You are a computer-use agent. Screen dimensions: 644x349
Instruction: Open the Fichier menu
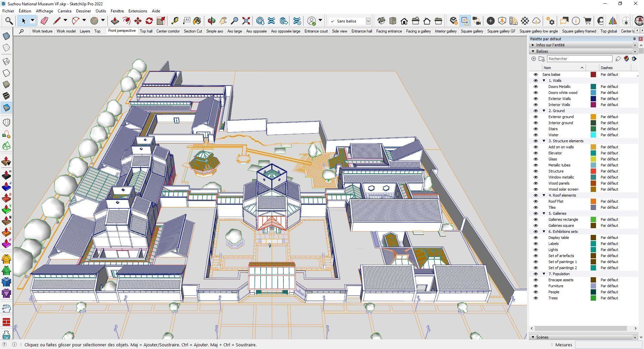click(8, 11)
